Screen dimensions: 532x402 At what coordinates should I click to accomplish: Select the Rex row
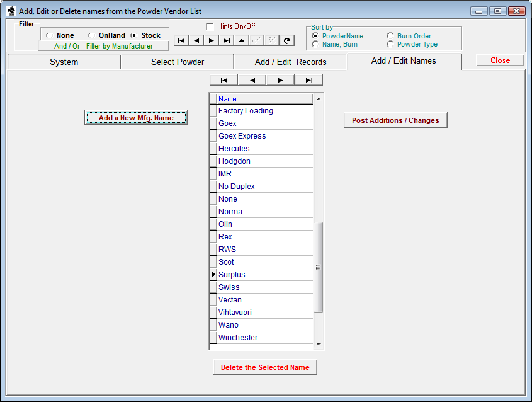click(x=264, y=237)
